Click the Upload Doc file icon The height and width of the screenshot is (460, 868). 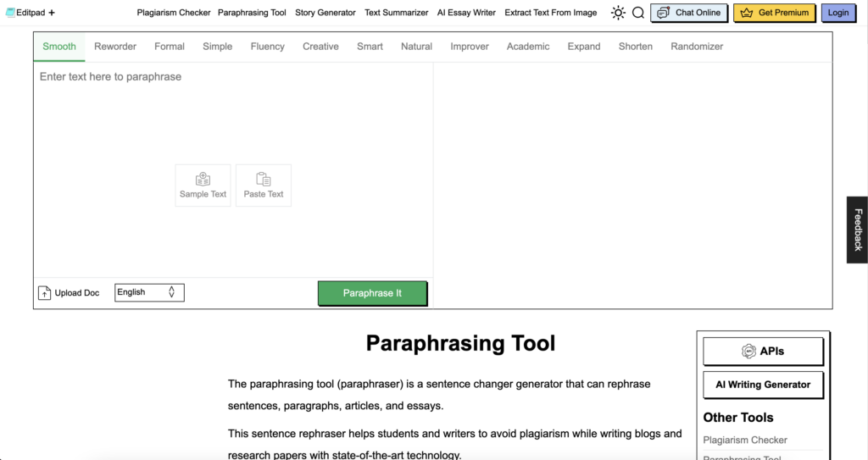click(x=44, y=293)
